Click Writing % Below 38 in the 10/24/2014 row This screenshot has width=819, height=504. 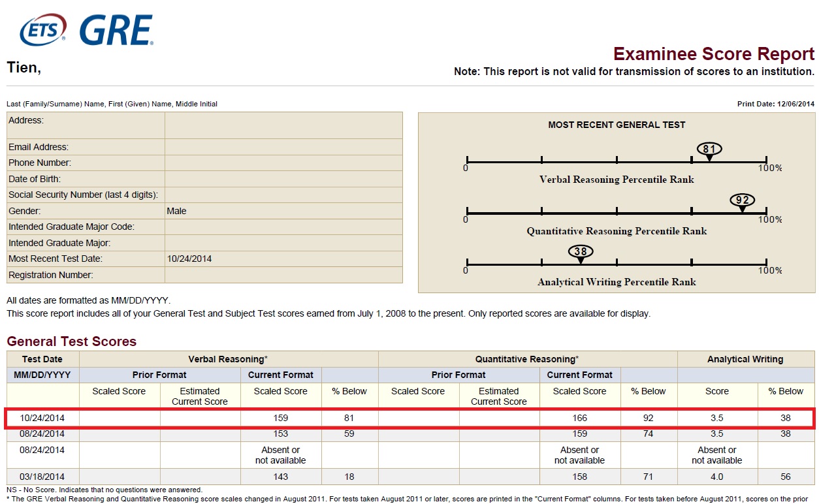[786, 418]
